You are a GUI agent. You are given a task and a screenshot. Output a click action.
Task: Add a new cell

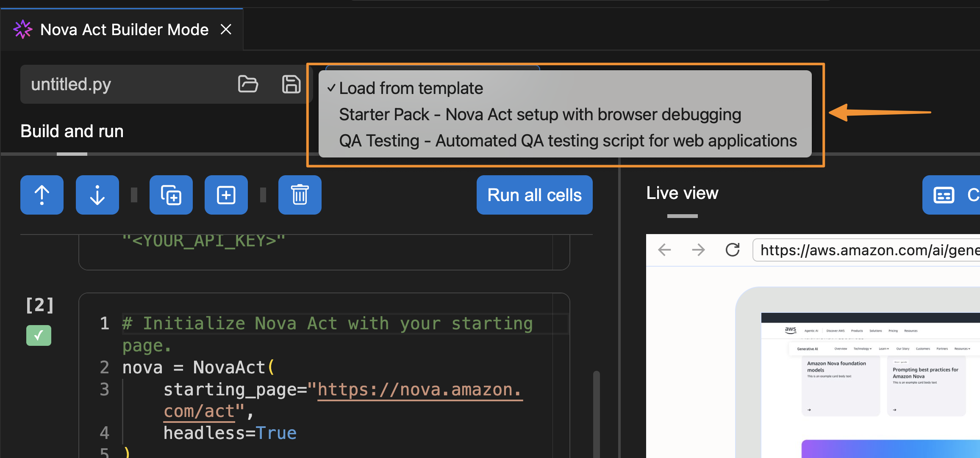(x=226, y=195)
